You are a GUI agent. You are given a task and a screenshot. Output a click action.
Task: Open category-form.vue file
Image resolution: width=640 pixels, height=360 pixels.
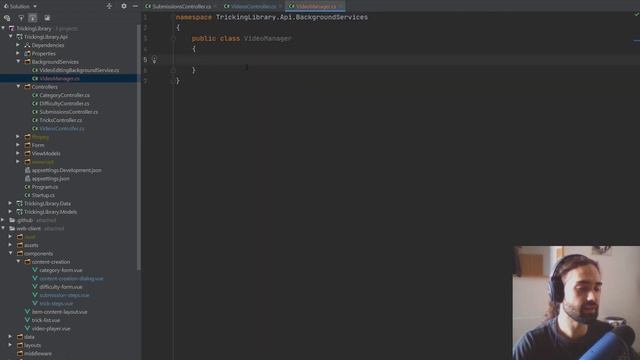tap(60, 270)
